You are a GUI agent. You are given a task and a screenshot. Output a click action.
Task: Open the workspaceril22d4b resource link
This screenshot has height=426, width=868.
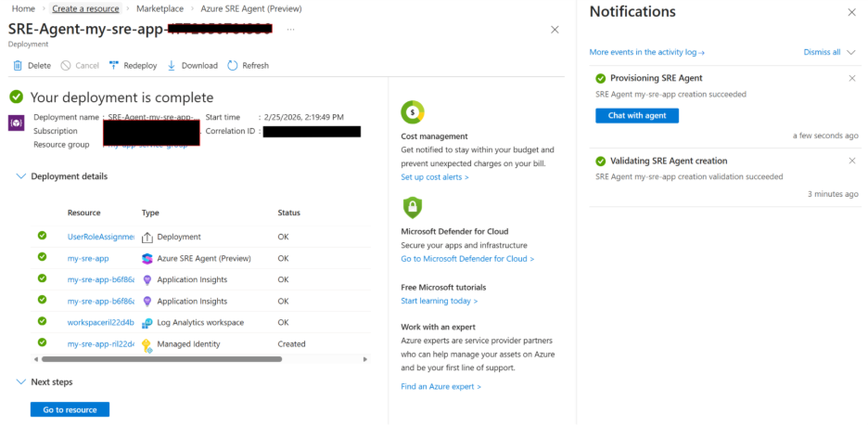click(x=101, y=322)
